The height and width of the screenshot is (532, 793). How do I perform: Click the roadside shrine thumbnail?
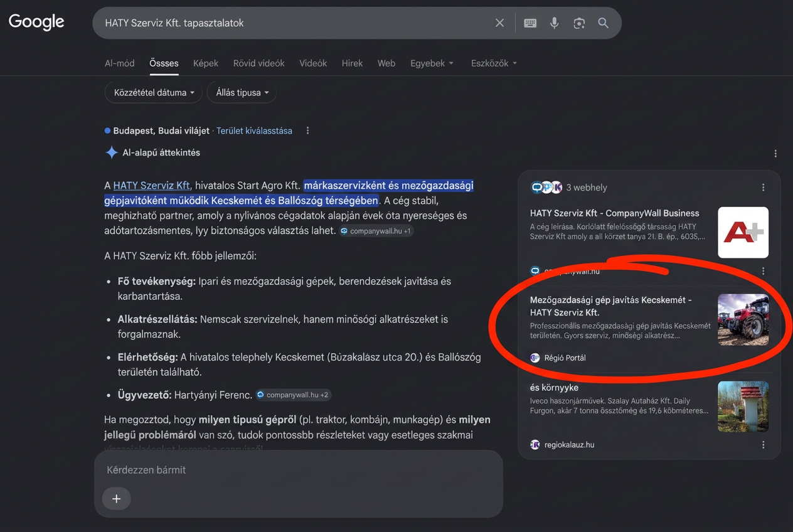[743, 407]
